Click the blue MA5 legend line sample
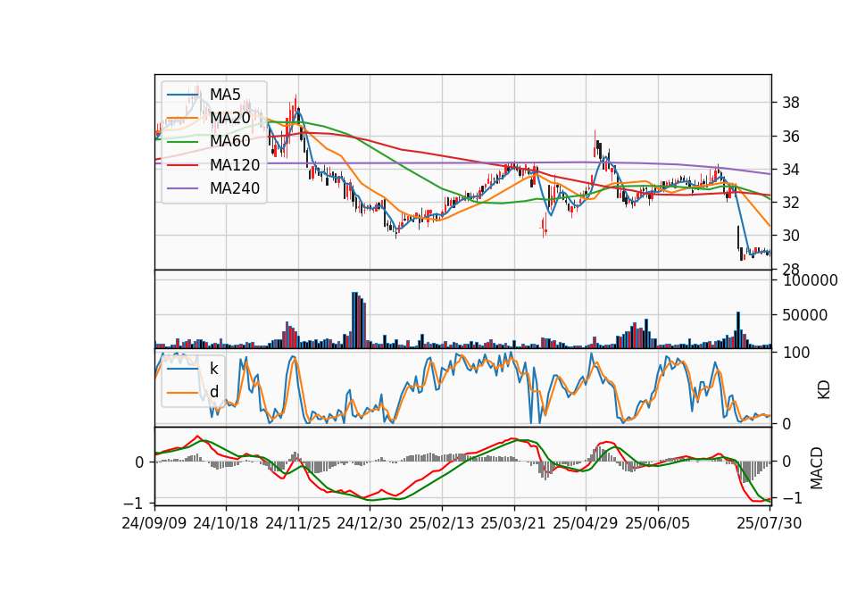Screen dimensions: 857x616 [183, 96]
